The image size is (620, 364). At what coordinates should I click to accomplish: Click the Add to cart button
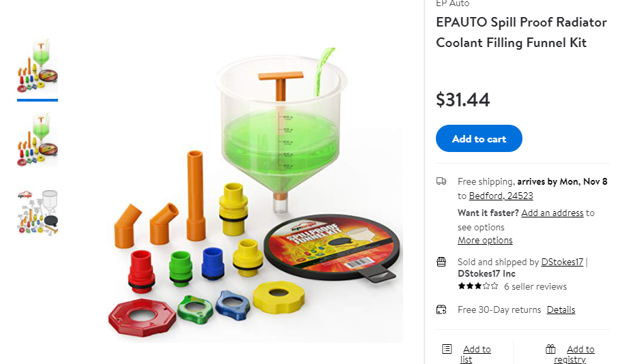pyautogui.click(x=479, y=139)
